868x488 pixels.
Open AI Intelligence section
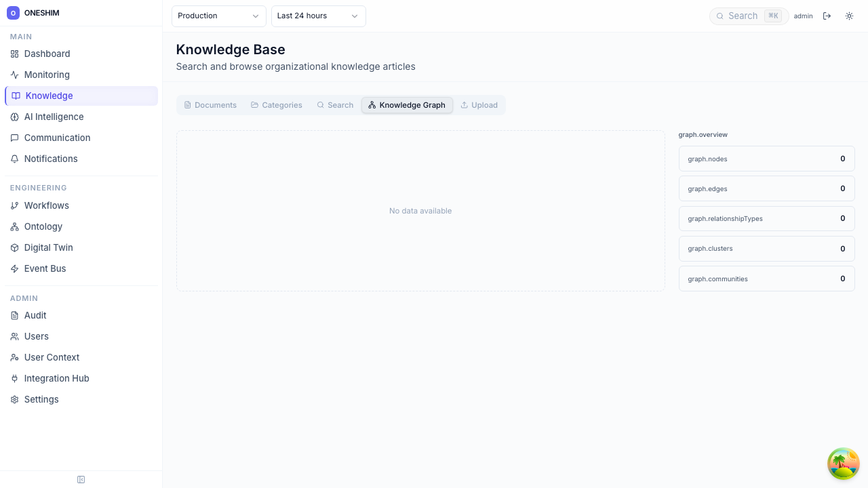tap(54, 117)
